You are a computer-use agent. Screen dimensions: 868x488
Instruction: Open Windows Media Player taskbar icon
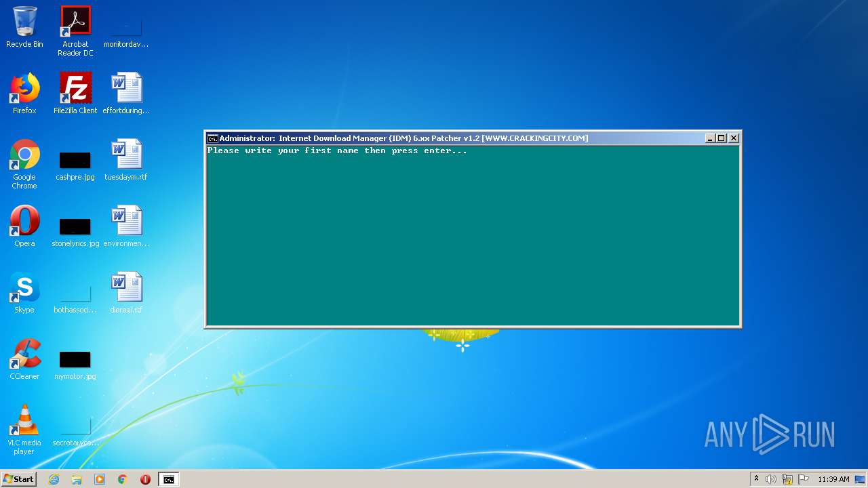click(x=100, y=479)
